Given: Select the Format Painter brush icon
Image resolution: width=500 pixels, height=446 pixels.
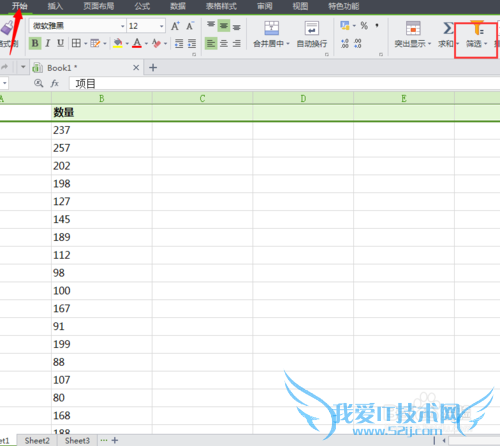Looking at the screenshot, I should pos(7,29).
